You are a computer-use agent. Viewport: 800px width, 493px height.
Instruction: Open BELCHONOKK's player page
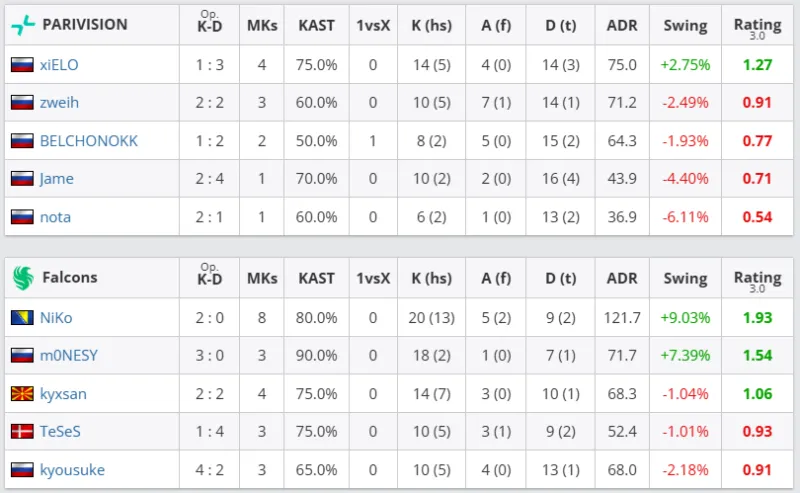click(x=89, y=141)
